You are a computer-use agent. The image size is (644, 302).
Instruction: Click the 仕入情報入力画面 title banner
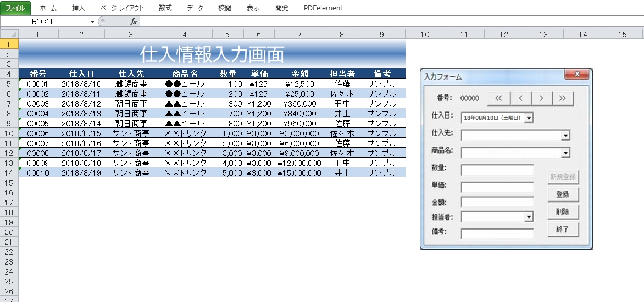pyautogui.click(x=212, y=54)
